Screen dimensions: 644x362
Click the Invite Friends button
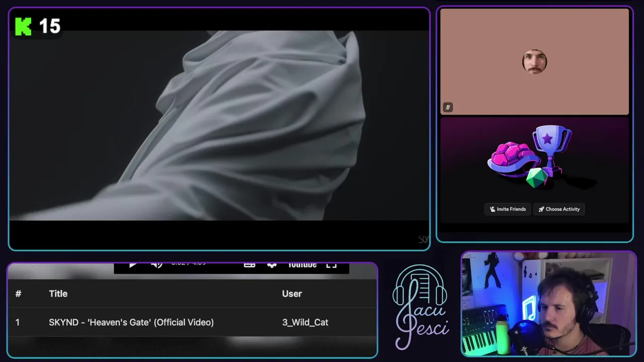[x=508, y=209]
